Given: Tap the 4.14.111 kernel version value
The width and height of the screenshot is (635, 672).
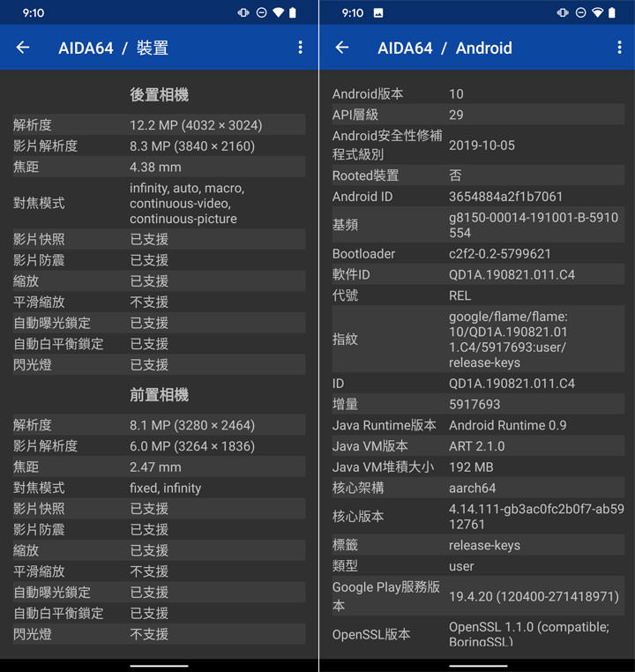Looking at the screenshot, I should click(536, 517).
